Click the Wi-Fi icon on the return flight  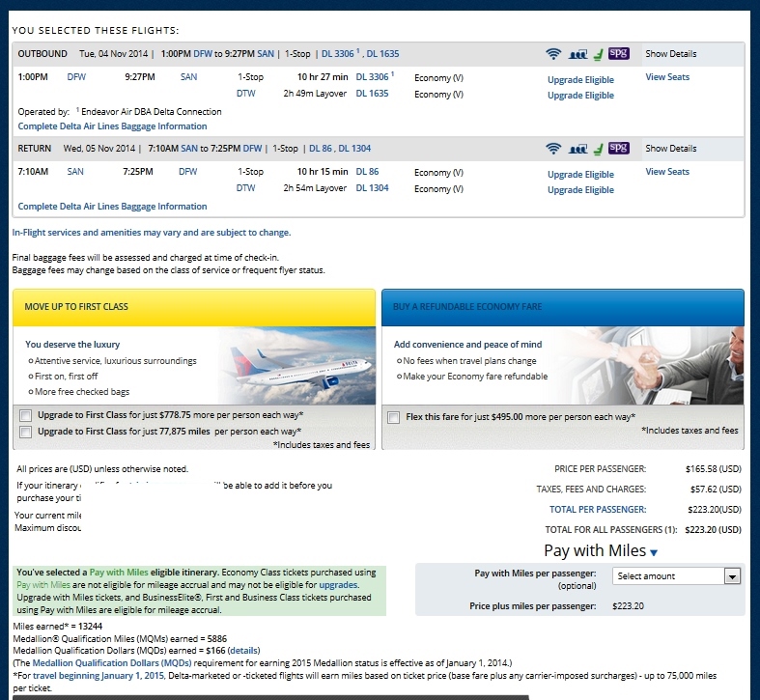tap(553, 149)
